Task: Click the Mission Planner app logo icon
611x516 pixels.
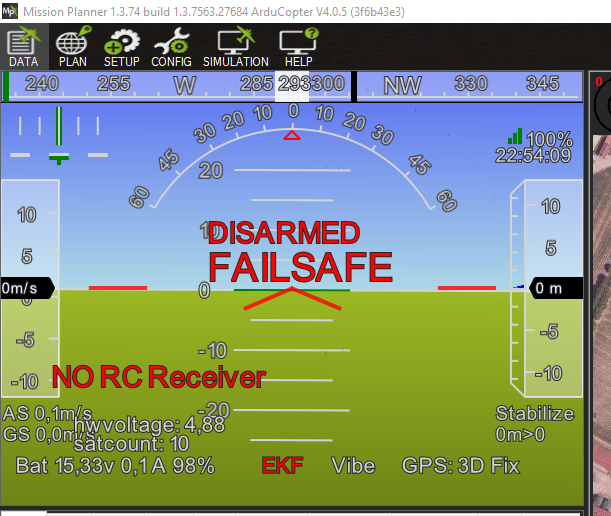Action: point(9,11)
